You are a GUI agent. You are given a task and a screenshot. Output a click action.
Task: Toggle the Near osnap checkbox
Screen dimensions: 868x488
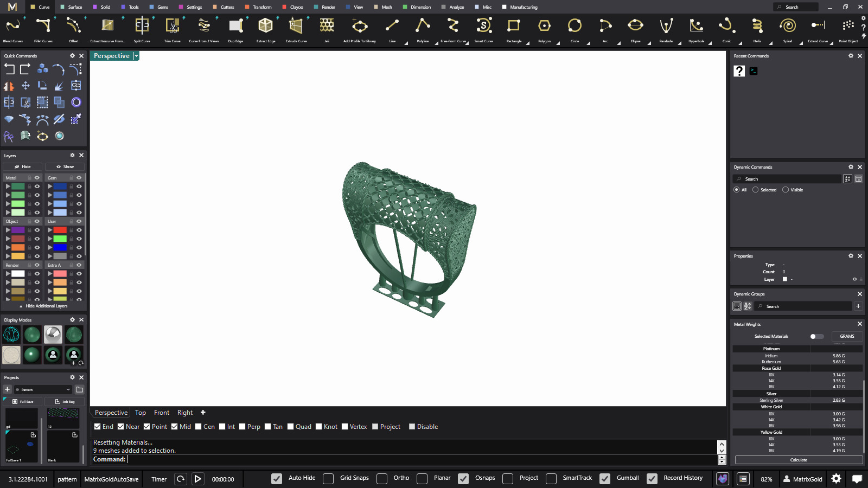point(121,427)
